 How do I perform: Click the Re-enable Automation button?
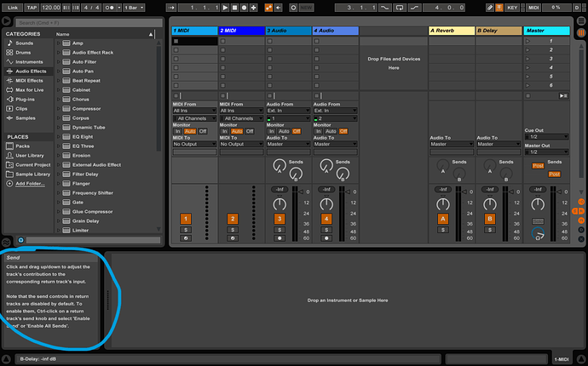click(x=279, y=8)
